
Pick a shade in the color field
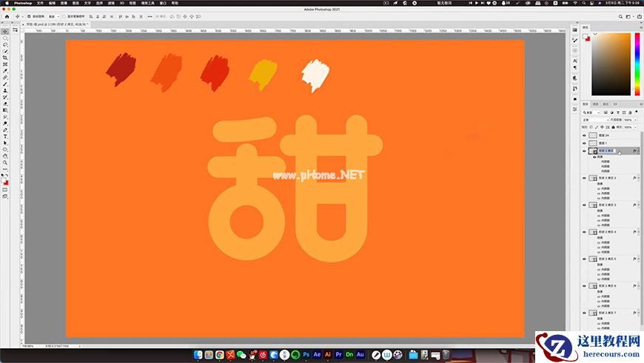pos(611,64)
